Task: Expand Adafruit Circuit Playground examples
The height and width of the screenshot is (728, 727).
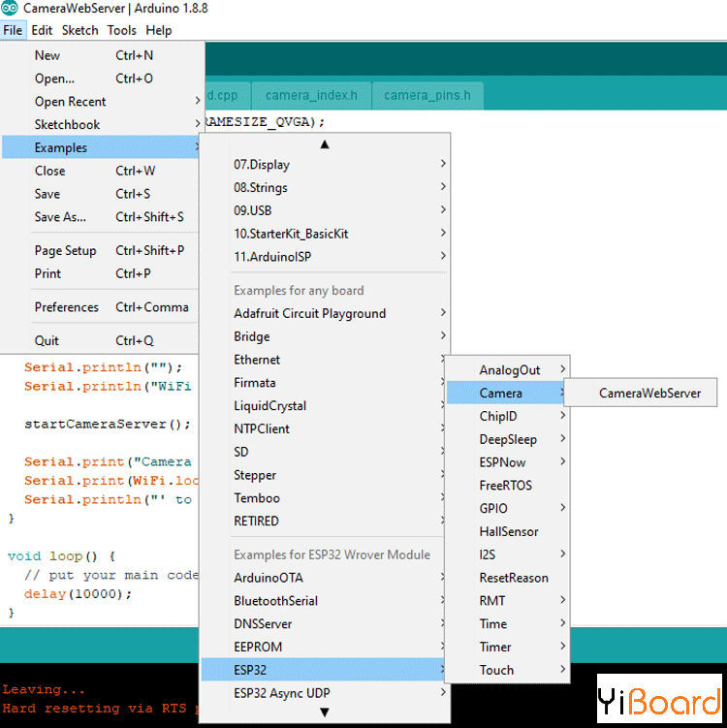Action: 325,313
